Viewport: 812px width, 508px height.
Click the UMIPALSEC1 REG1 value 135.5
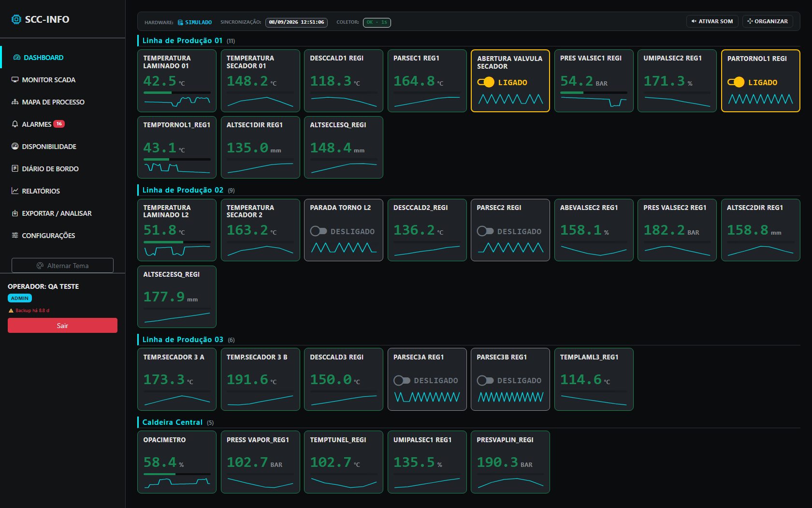(x=414, y=463)
